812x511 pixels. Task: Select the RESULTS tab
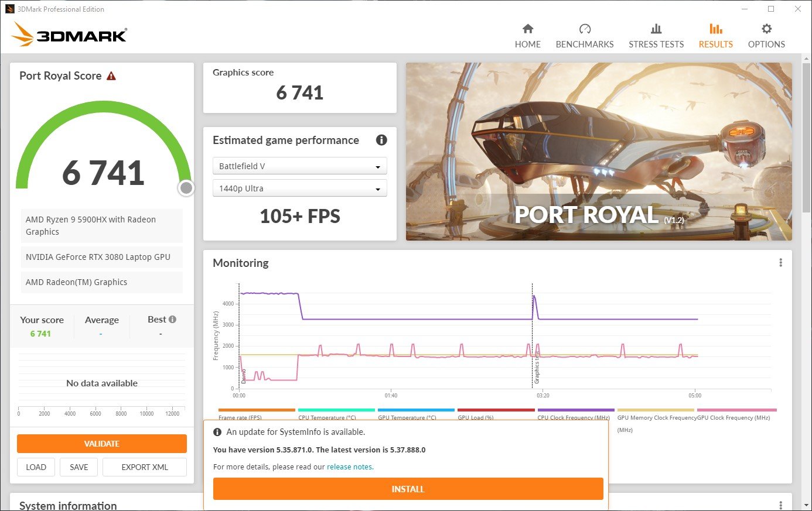716,36
